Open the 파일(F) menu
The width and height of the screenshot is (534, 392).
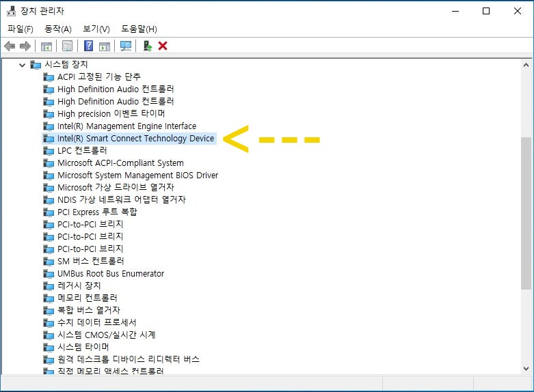21,29
